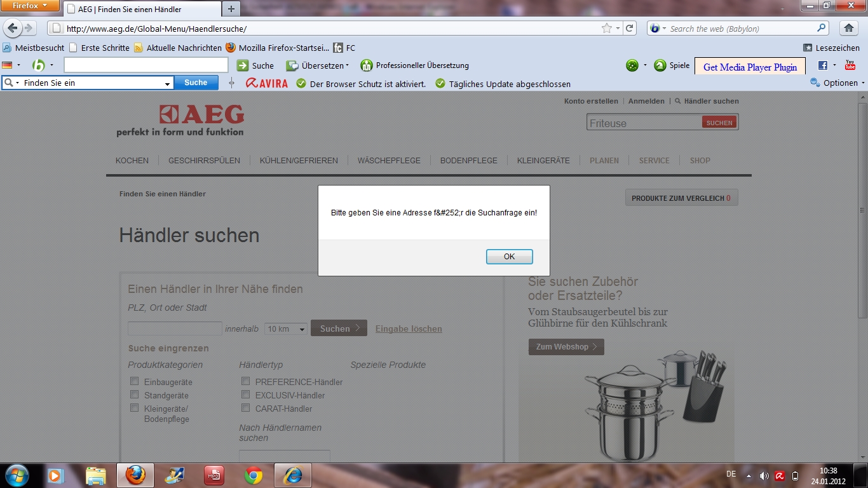Viewport: 868px width, 488px height.
Task: Click the Suche green arrow button
Action: [x=255, y=65]
